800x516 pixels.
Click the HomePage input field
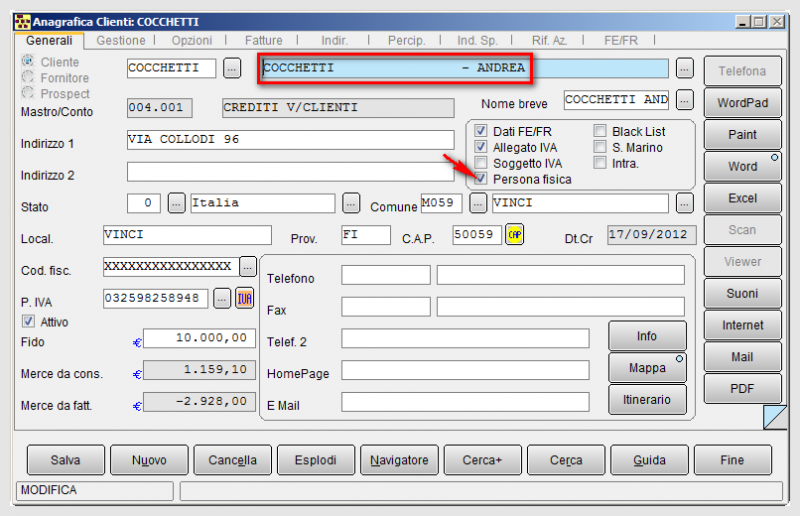[x=465, y=371]
